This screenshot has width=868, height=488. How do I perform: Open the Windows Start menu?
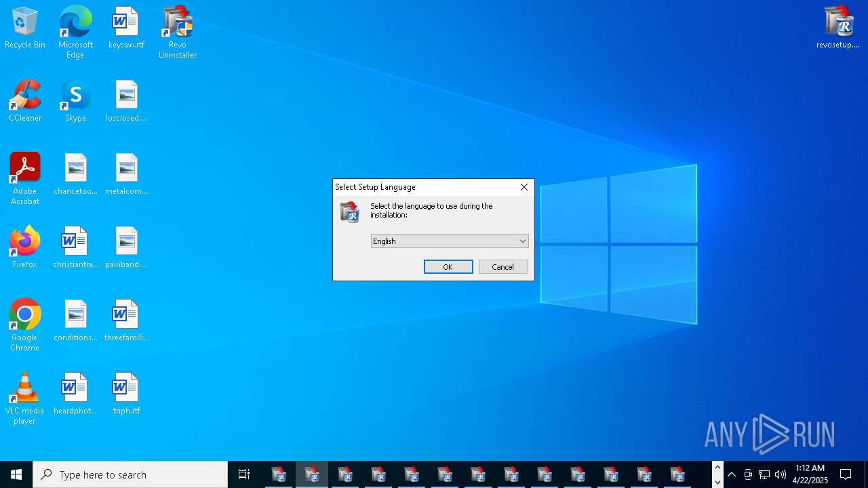pyautogui.click(x=16, y=474)
